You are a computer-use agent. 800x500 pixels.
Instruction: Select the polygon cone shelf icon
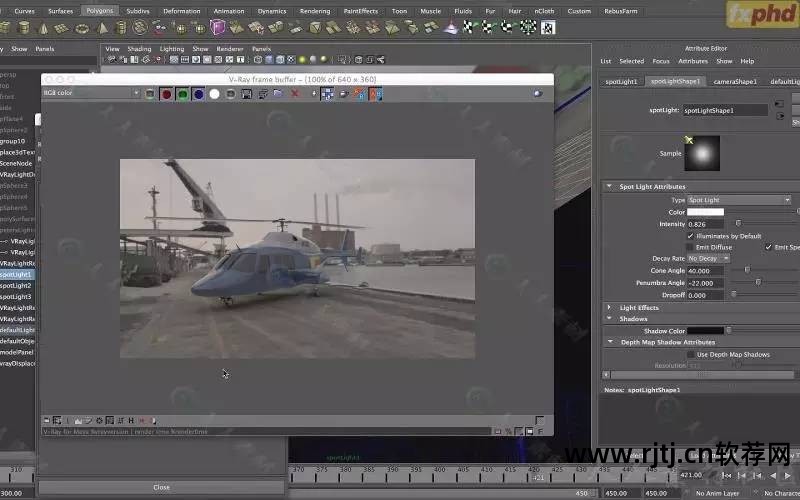[43, 28]
